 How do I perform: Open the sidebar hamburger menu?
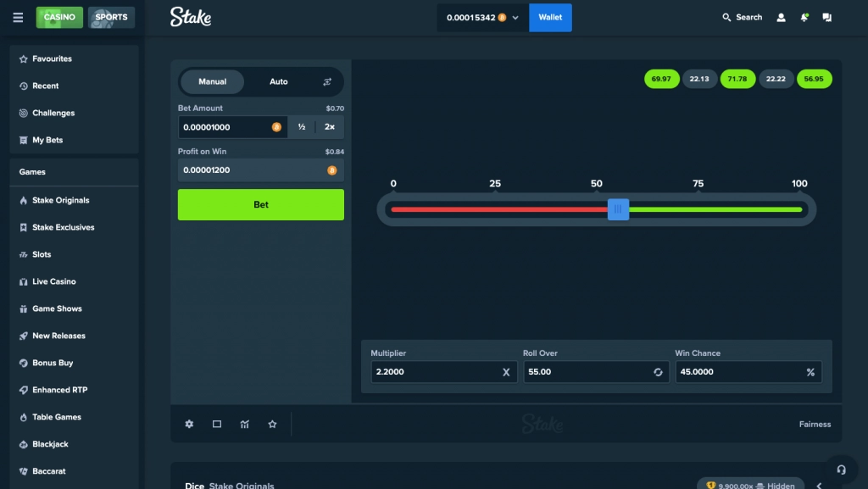point(18,17)
